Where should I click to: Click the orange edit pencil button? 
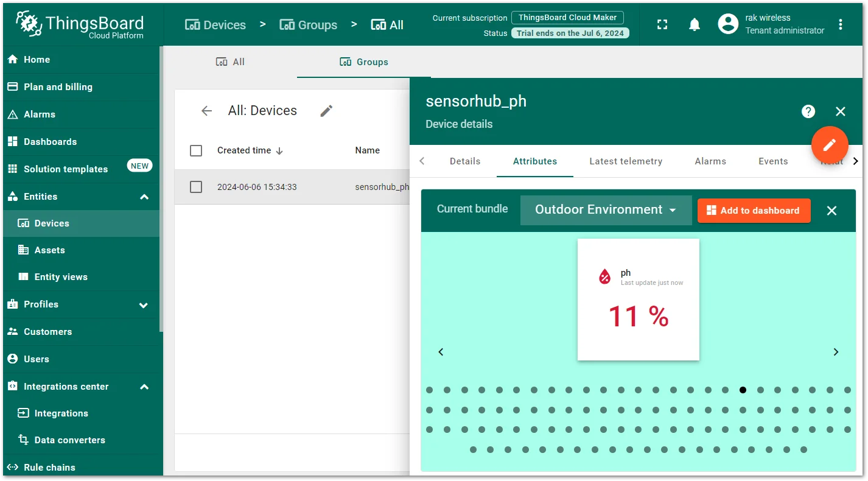click(x=830, y=145)
